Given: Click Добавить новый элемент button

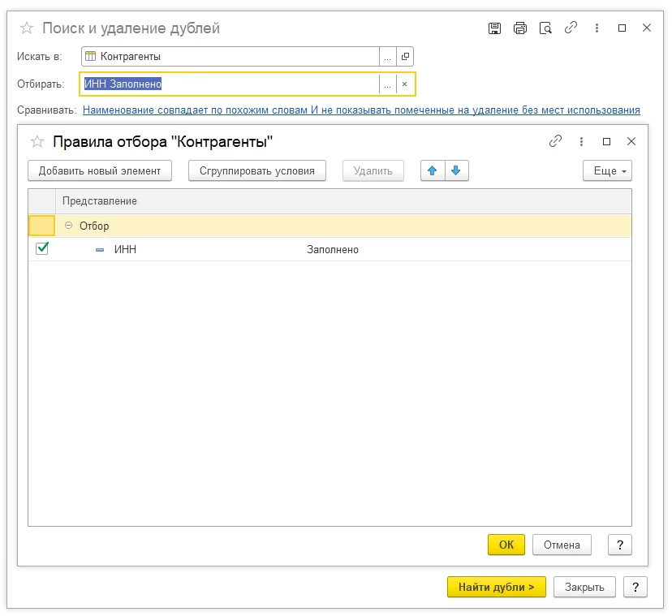Looking at the screenshot, I should (x=100, y=170).
